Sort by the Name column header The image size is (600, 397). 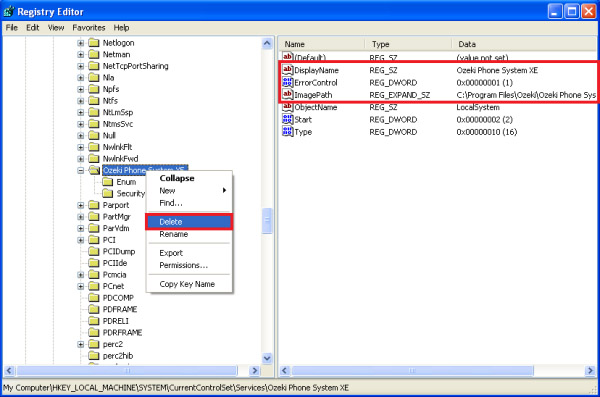tap(322, 44)
